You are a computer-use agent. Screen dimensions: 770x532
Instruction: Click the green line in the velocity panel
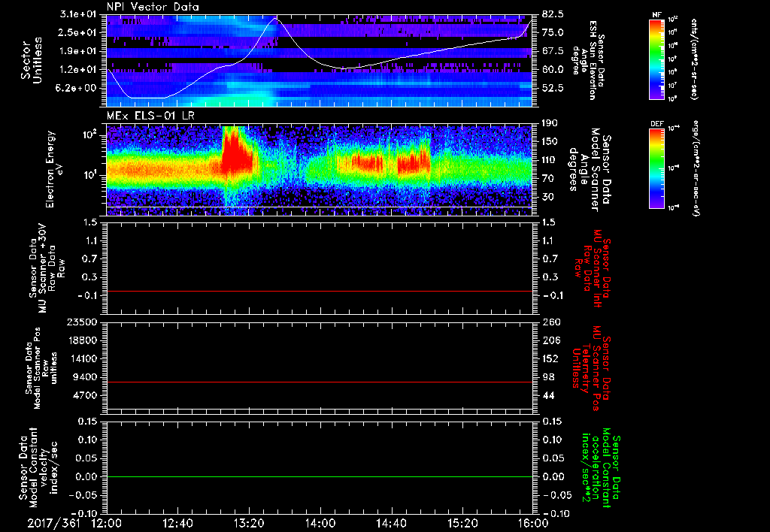[x=320, y=476]
